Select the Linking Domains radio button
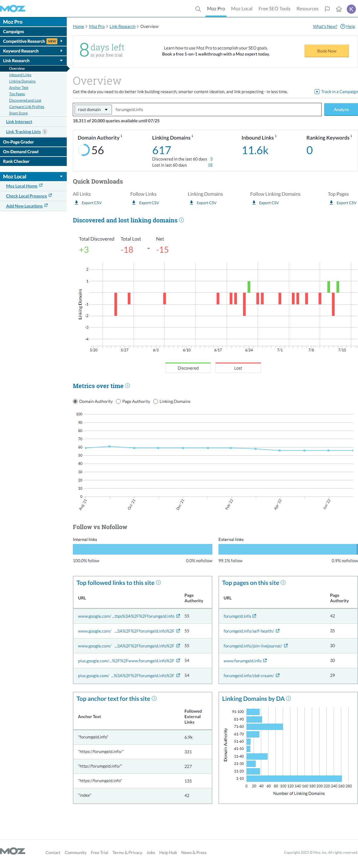Viewport: 358px width, 868px height. point(156,402)
